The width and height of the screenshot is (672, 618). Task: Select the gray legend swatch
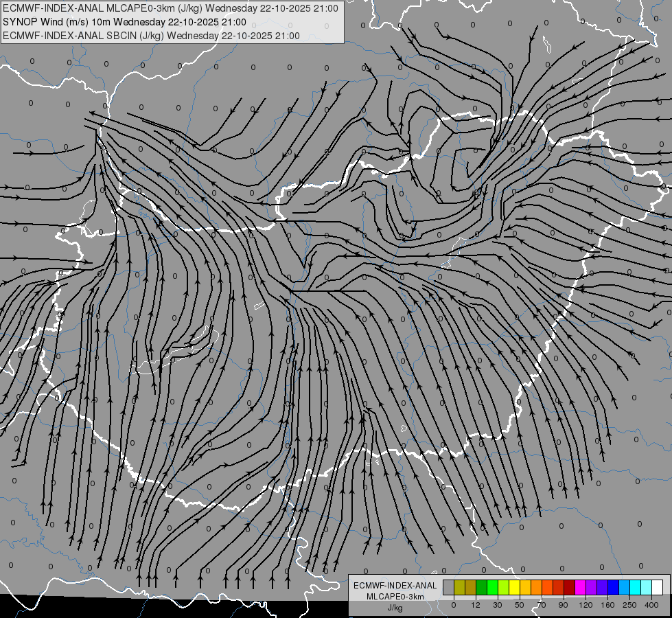[448, 588]
